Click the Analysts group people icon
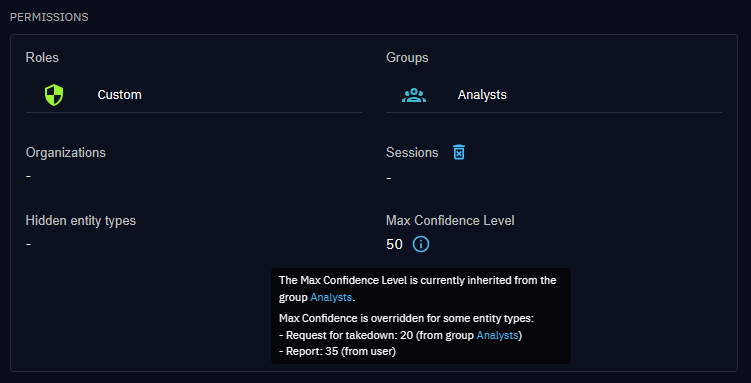Viewport: 751px width, 383px height. [x=414, y=95]
